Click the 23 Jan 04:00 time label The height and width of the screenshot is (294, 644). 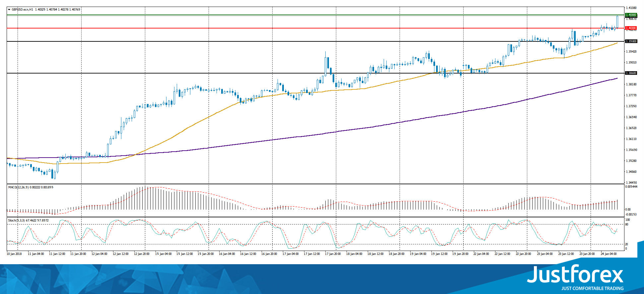[545, 254]
